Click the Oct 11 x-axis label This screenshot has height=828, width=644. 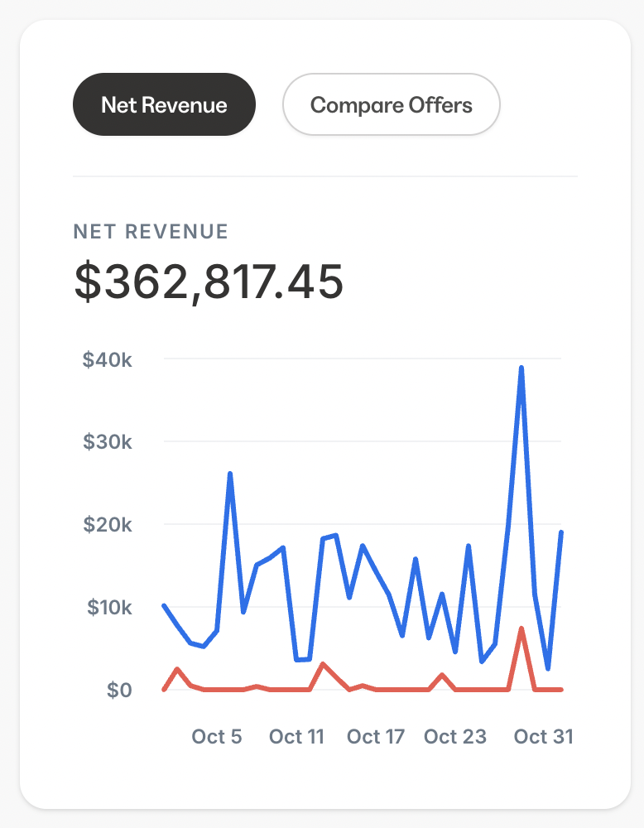[x=296, y=736]
